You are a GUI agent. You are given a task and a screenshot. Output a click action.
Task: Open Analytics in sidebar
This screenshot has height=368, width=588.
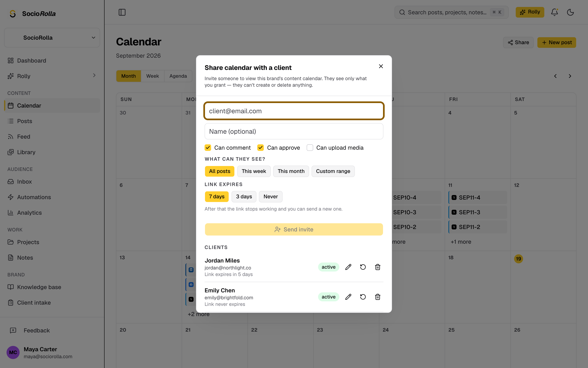(52, 213)
